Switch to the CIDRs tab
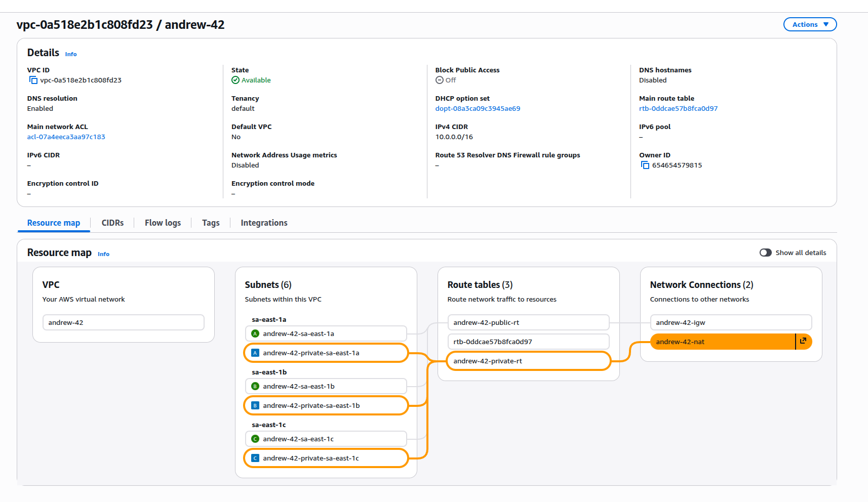Screen dimensions: 868x502 [x=112, y=223]
